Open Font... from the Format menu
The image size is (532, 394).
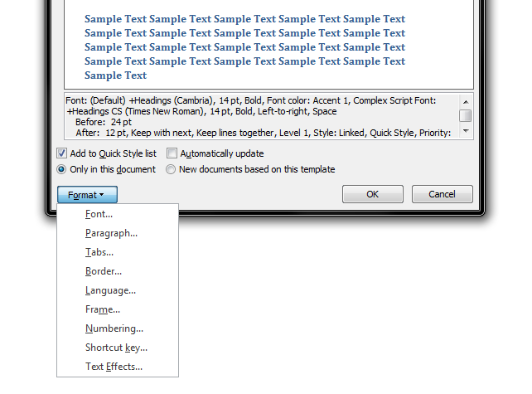99,214
